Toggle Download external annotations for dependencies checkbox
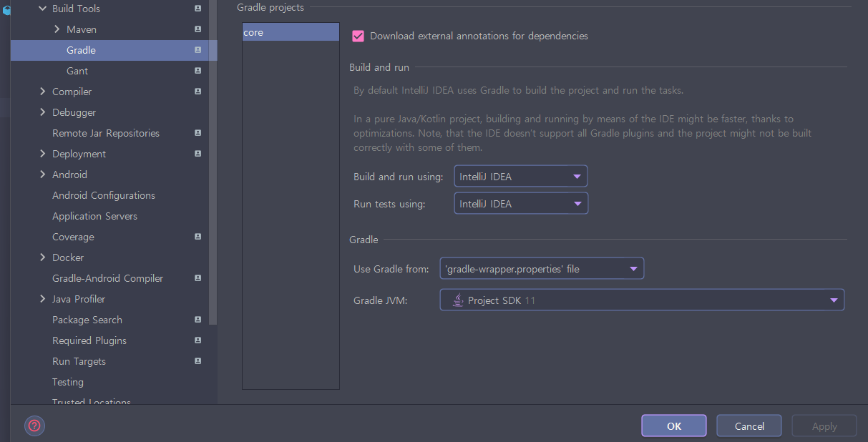The image size is (868, 442). (x=358, y=36)
